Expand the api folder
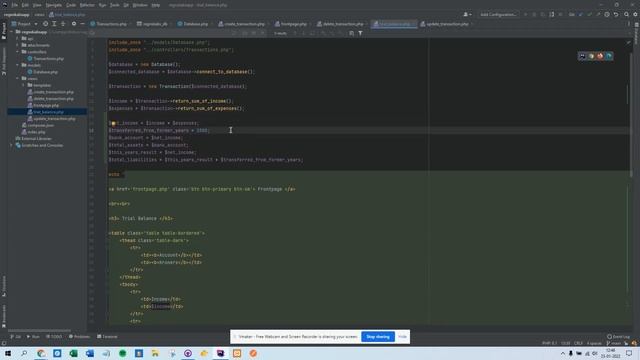This screenshot has width=640, height=360. click(18, 38)
